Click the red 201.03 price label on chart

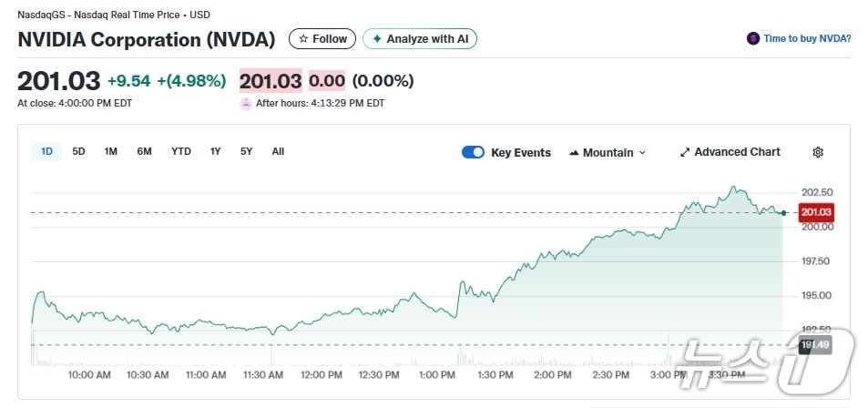coord(816,212)
